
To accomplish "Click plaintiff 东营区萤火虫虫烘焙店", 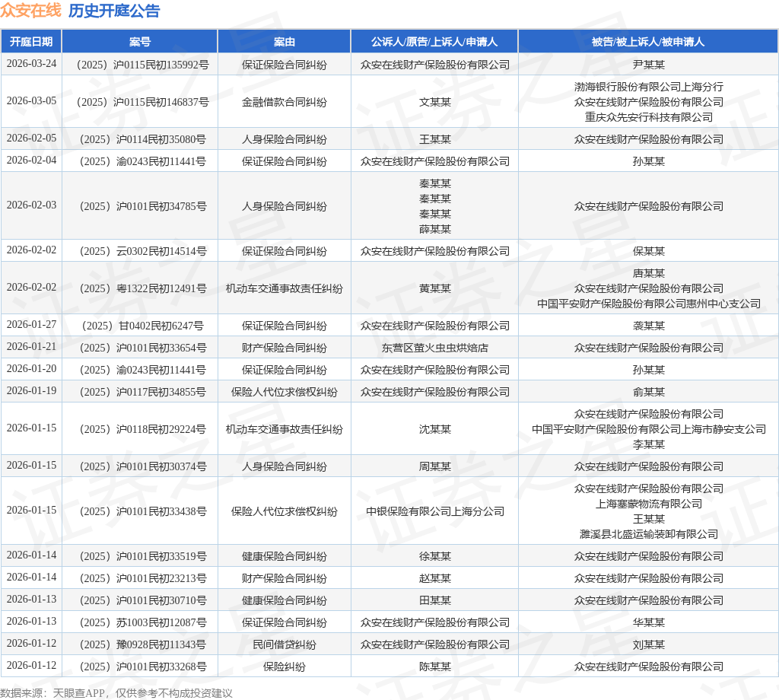I will pos(434,348).
